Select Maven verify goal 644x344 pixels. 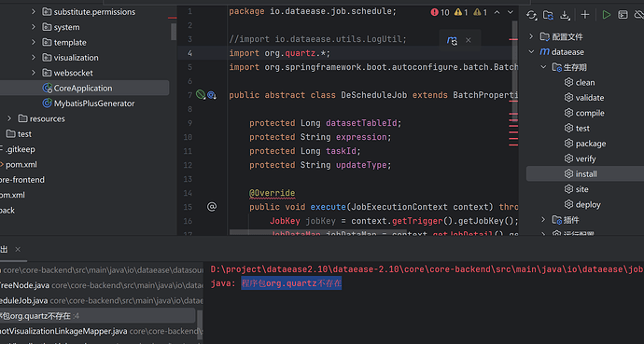(580, 158)
